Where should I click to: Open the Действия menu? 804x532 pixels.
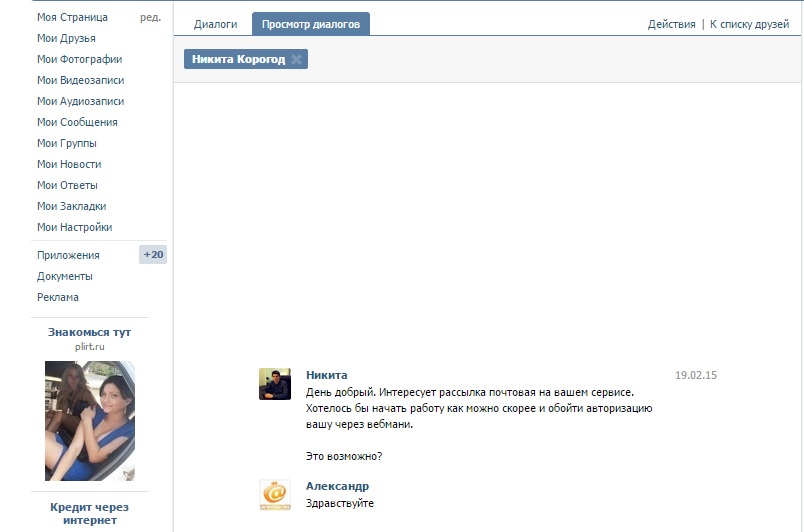pyautogui.click(x=671, y=24)
